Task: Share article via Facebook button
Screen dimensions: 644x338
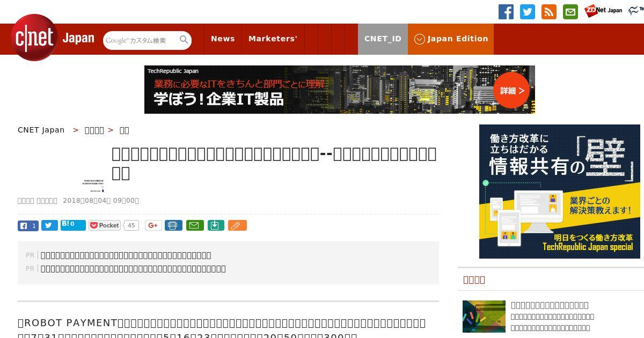Action: click(28, 225)
